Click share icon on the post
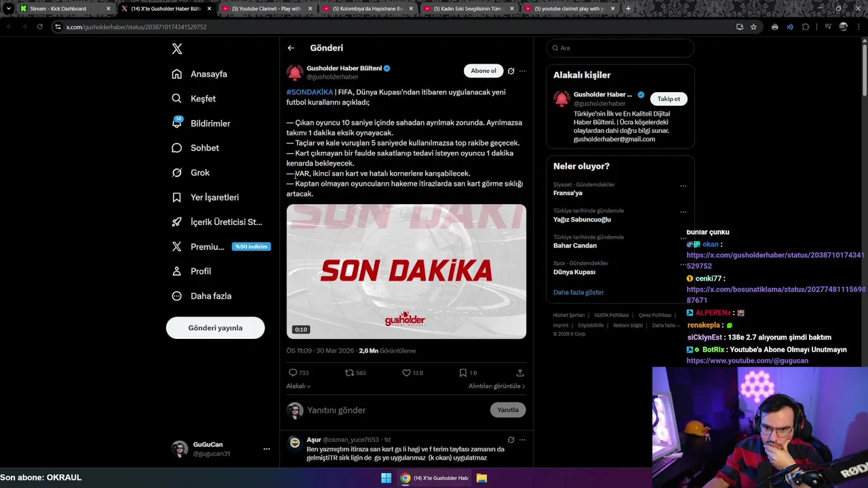The image size is (868, 488). click(x=520, y=373)
